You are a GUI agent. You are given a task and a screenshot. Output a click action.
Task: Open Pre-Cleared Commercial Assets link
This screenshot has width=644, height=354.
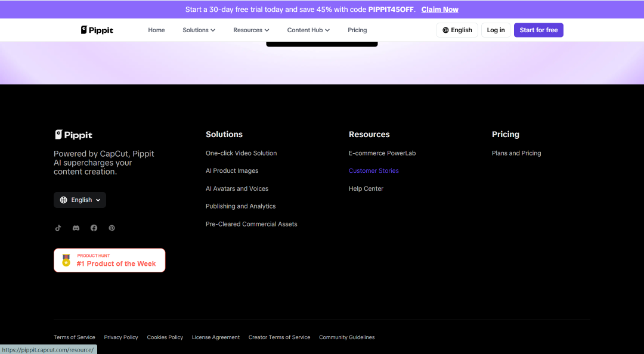tap(252, 224)
